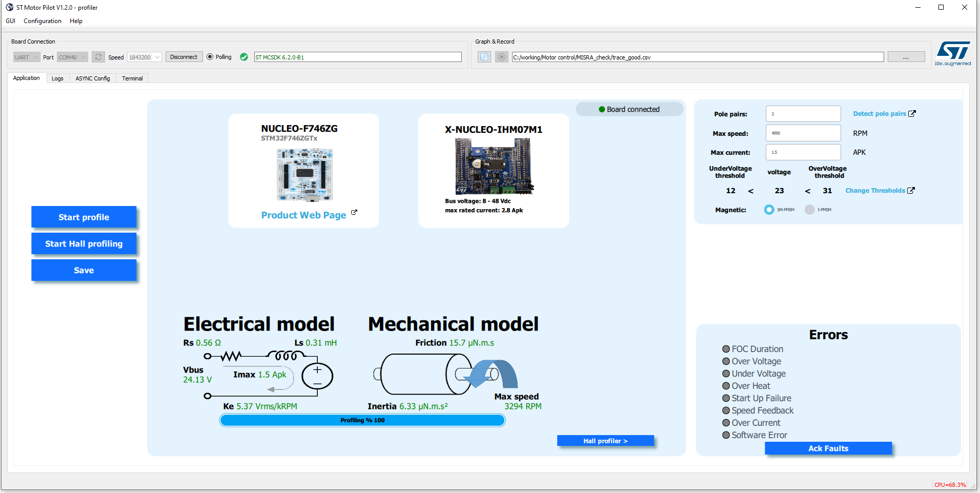Screen dimensions: 980x493
Task: Click the record trace icon
Action: click(x=502, y=57)
